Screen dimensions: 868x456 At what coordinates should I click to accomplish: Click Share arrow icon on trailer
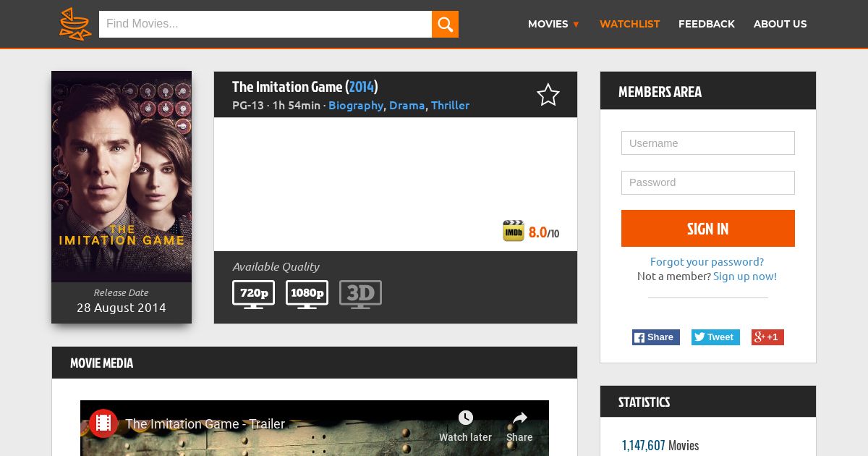(x=519, y=418)
